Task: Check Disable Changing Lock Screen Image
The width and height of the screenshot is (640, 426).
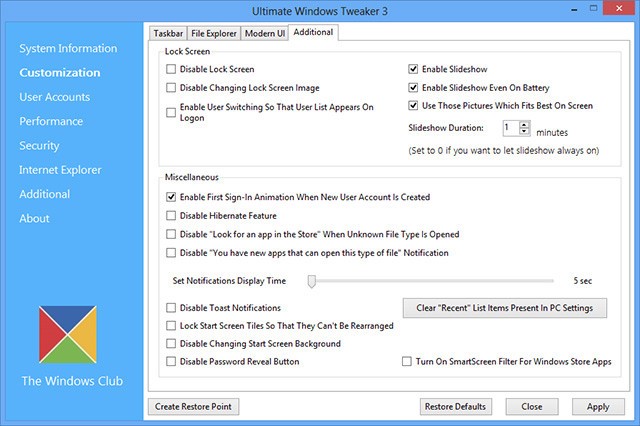Action: pos(171,88)
